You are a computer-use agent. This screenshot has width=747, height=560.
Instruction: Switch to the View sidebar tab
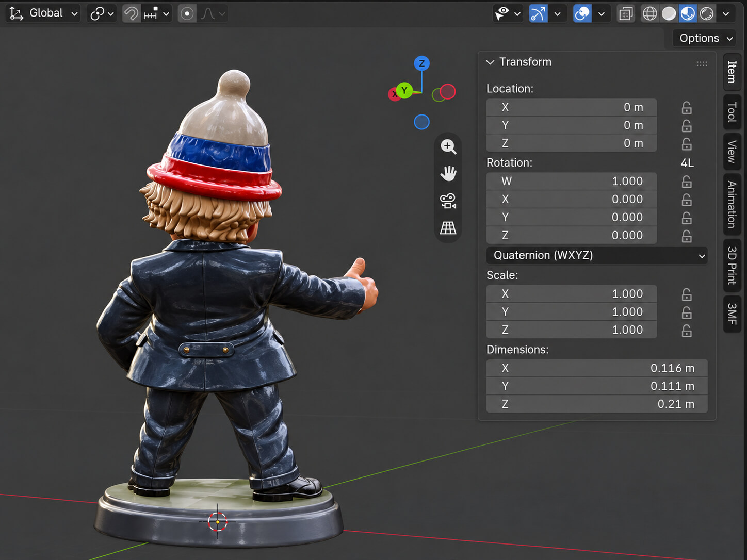click(x=732, y=152)
